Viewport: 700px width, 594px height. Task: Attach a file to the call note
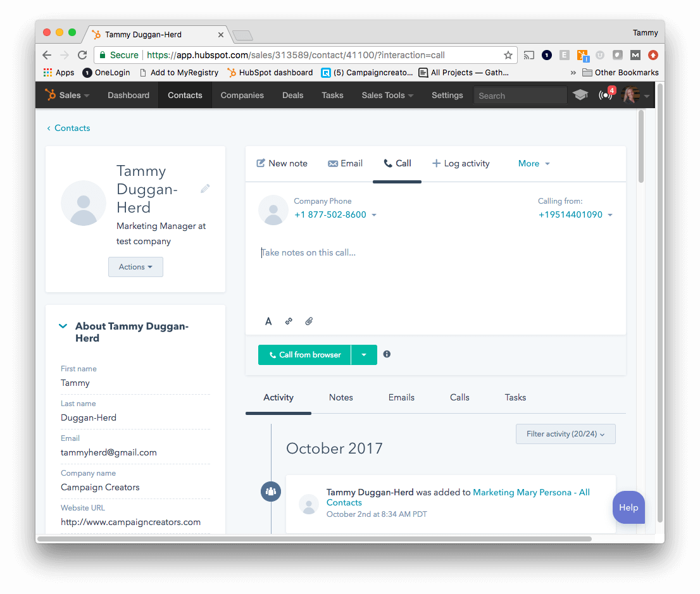(309, 321)
